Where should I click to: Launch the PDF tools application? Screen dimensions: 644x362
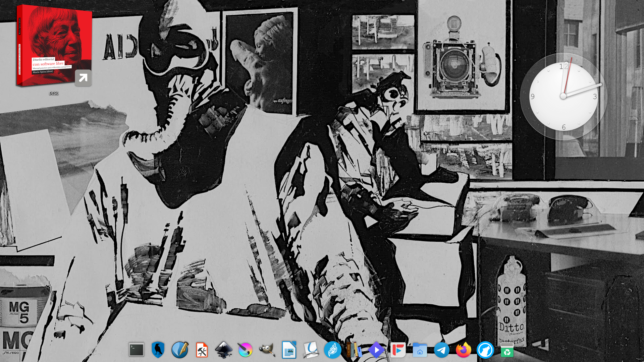(202, 350)
